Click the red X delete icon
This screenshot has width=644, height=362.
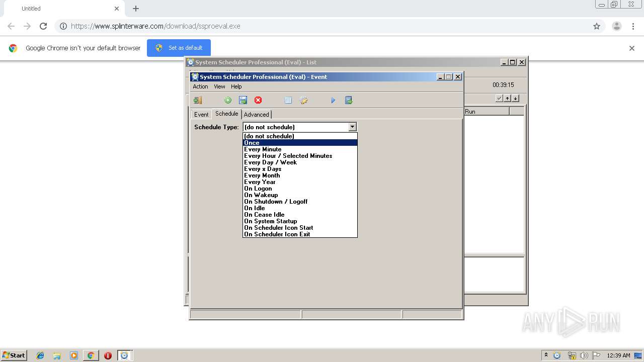pyautogui.click(x=258, y=100)
